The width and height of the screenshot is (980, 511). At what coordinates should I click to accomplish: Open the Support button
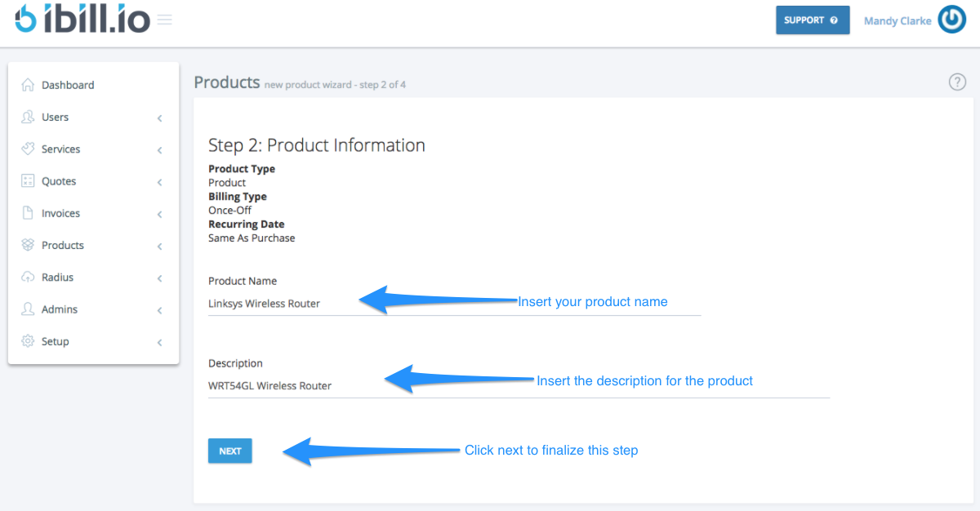813,20
